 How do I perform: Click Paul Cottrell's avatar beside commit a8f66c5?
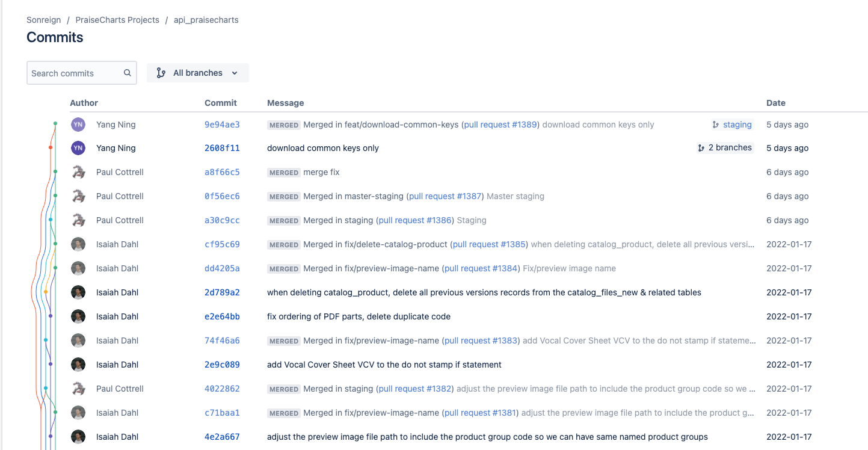[x=78, y=172]
